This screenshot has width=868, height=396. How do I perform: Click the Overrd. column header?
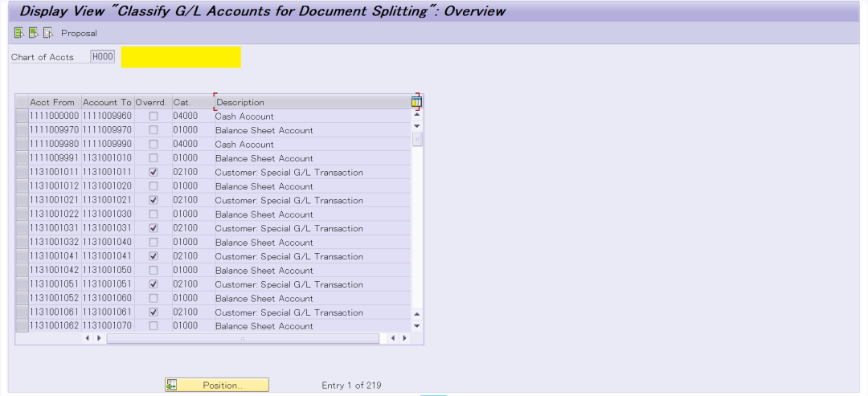point(153,102)
